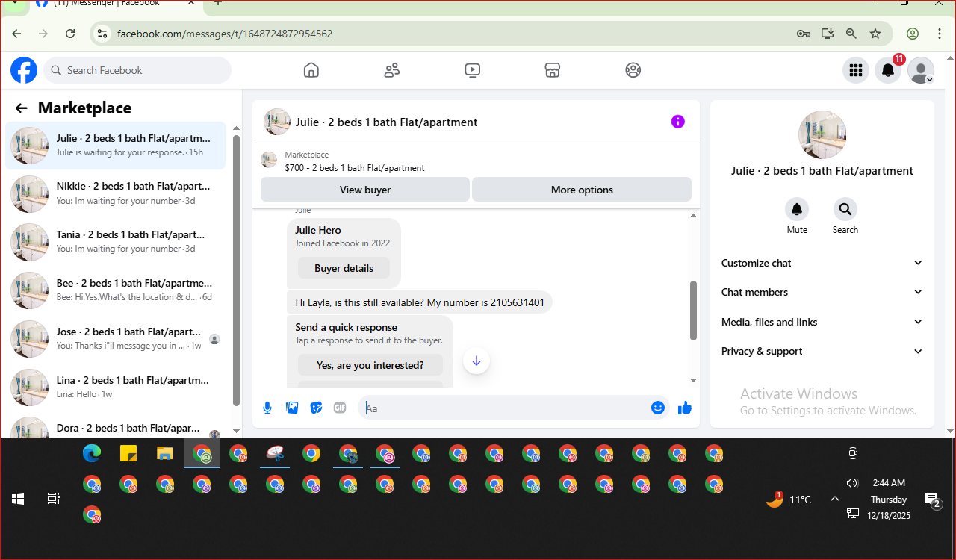Image resolution: width=956 pixels, height=560 pixels.
Task: Go back in Chrome browser
Action: (x=16, y=34)
